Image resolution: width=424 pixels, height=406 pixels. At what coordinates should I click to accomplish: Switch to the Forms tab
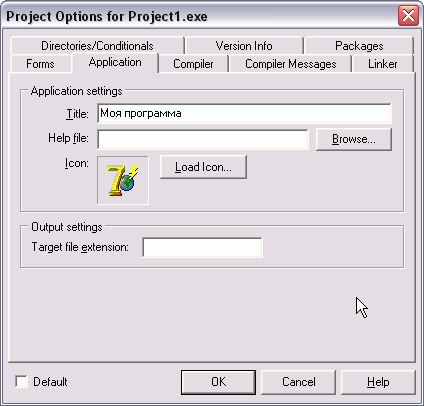tap(40, 64)
